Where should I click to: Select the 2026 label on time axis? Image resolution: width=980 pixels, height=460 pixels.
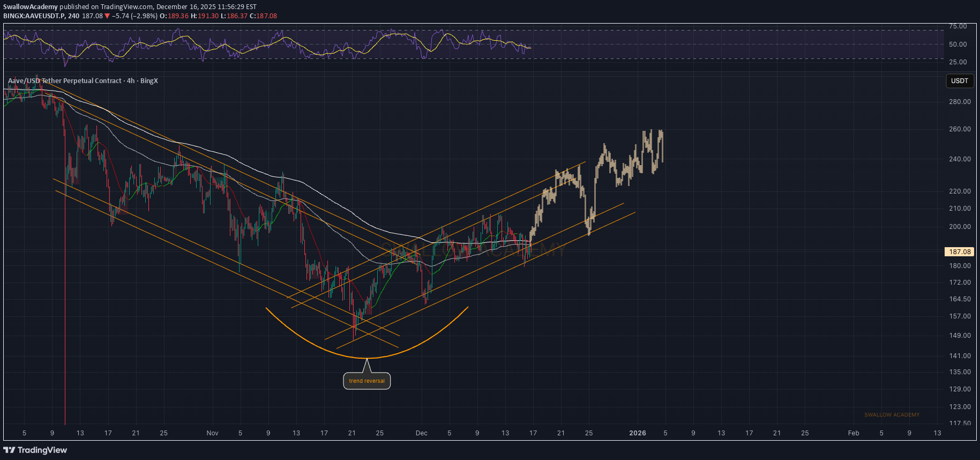pos(637,433)
